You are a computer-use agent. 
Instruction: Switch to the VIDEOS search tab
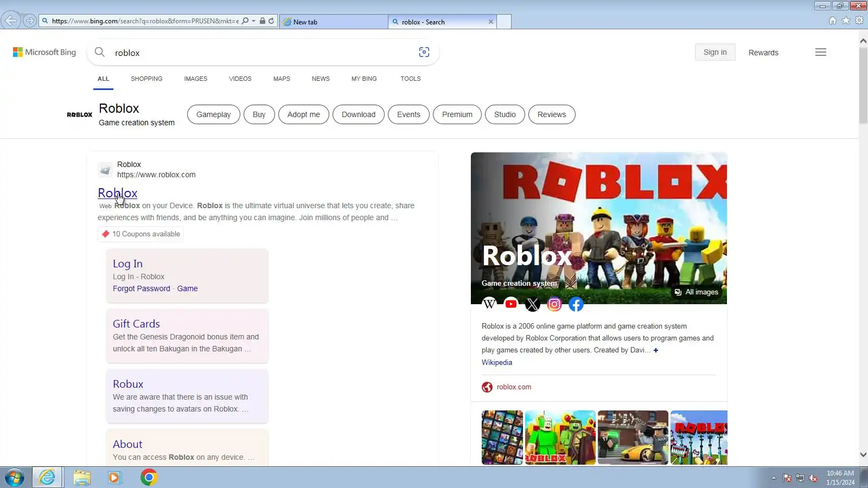[x=240, y=79]
